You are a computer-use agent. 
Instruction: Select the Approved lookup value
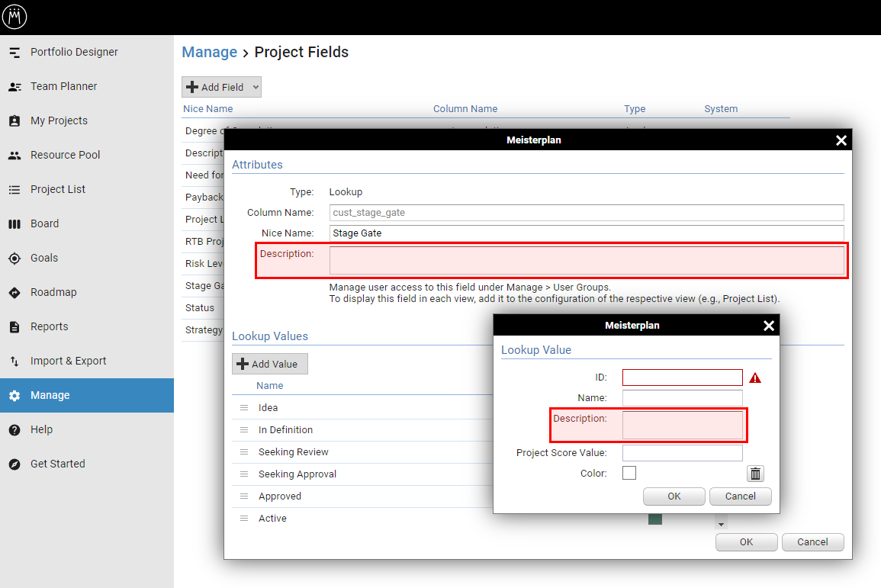click(280, 496)
